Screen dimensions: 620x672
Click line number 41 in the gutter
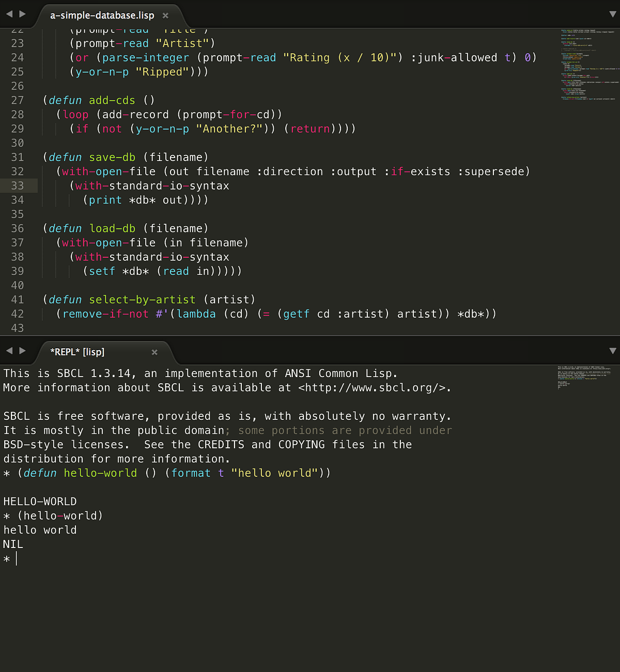(x=17, y=299)
